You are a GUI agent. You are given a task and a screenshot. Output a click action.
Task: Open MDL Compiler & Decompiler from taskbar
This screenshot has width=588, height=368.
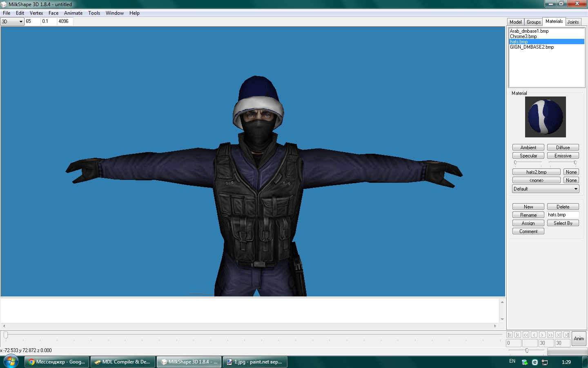tap(122, 362)
